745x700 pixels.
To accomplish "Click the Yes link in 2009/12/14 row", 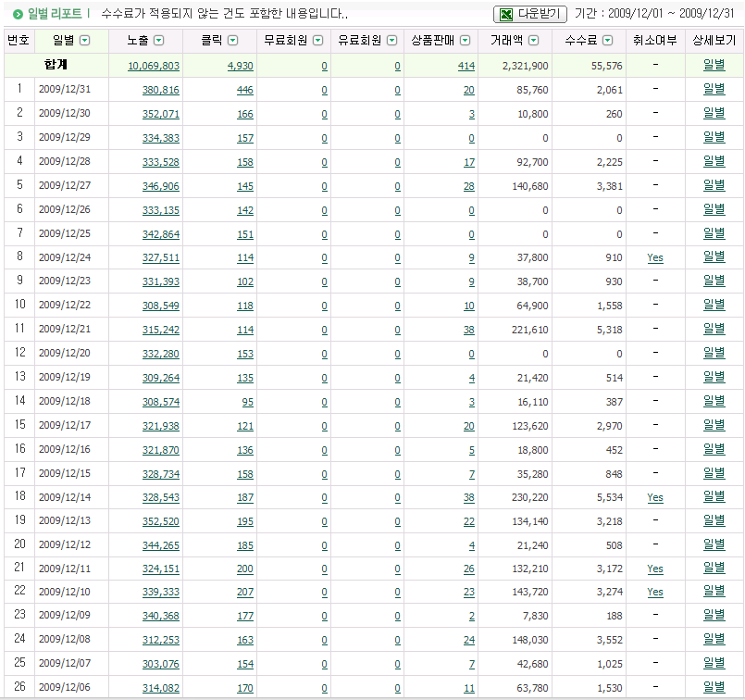I will coord(655,498).
